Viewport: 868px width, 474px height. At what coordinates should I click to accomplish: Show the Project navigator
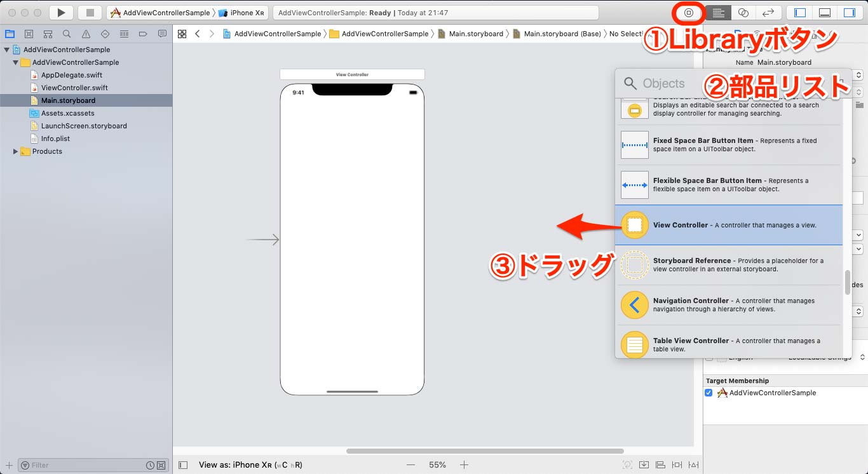pos(10,34)
